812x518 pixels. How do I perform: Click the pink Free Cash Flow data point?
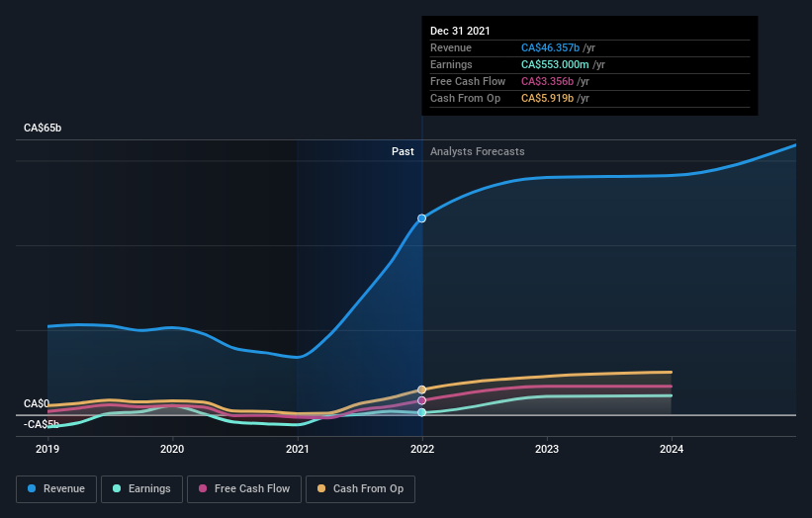click(422, 400)
